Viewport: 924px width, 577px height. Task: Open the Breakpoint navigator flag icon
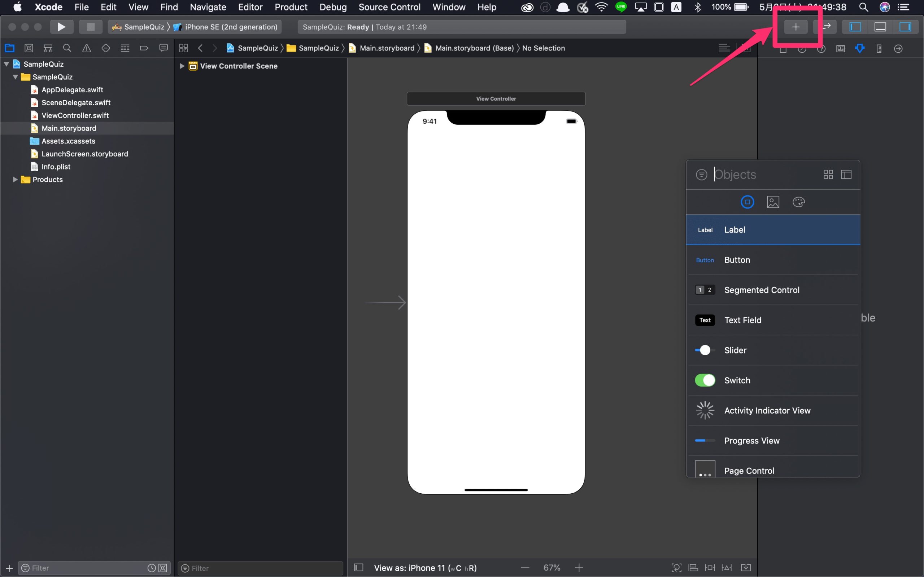tap(144, 48)
